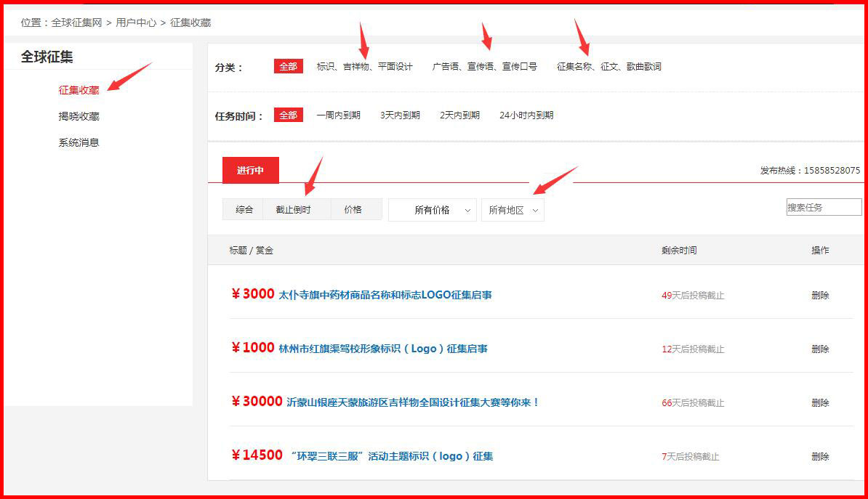
Task: Open the 所有价格 dropdown
Action: point(433,210)
